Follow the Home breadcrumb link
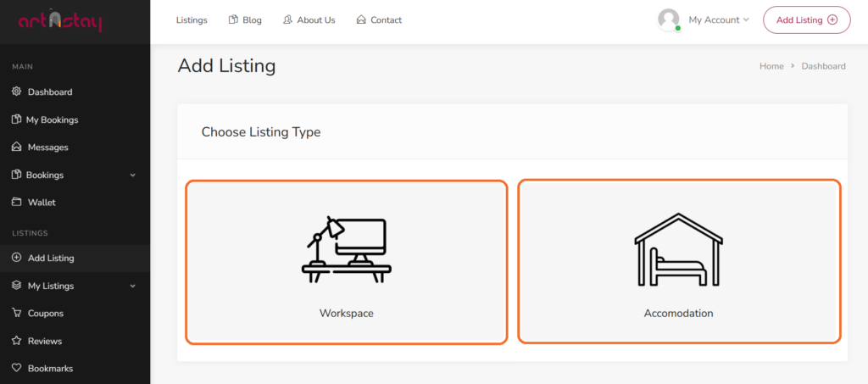The image size is (868, 384). pyautogui.click(x=771, y=66)
